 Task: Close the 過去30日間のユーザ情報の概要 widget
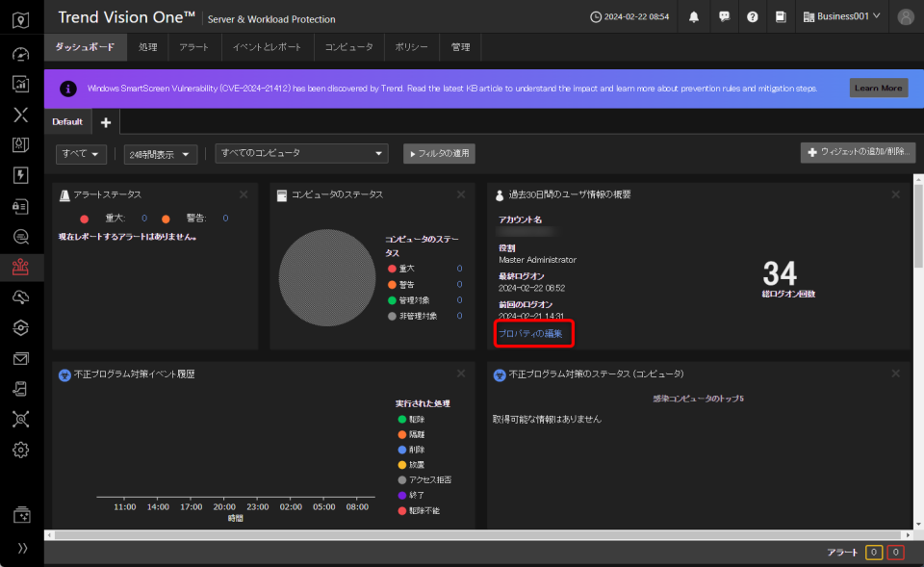pyautogui.click(x=896, y=194)
